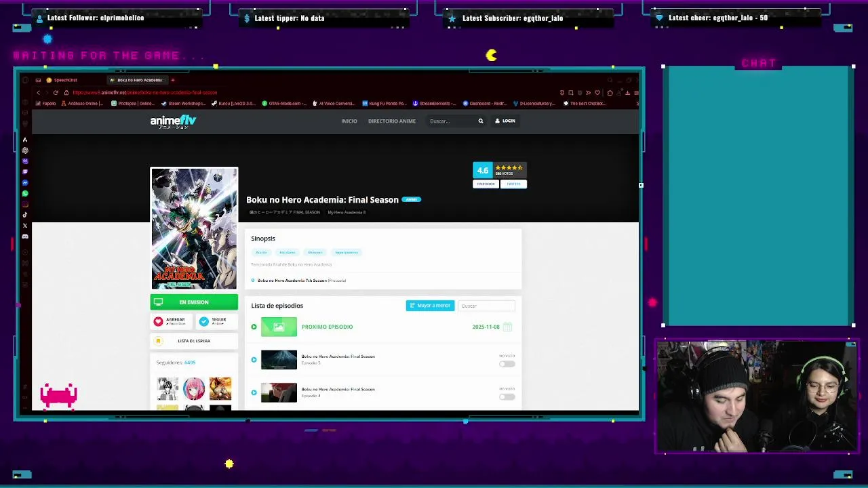This screenshot has height=488, width=868.
Task: Open the Twitch icon in browser sidebar
Action: (25, 171)
